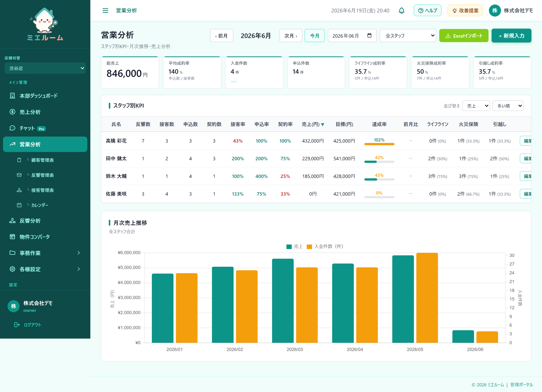542x392 pixels.
Task: Open the 売上 sort-by dropdown
Action: (x=476, y=106)
